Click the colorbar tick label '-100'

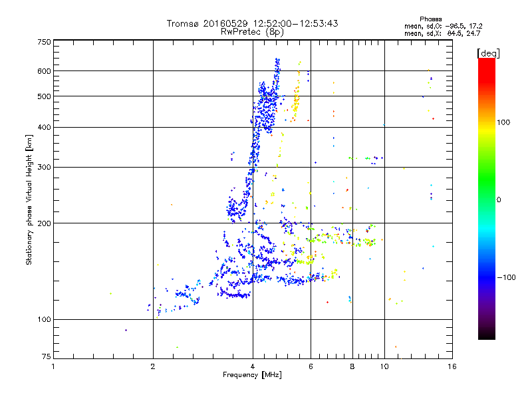[x=506, y=277]
